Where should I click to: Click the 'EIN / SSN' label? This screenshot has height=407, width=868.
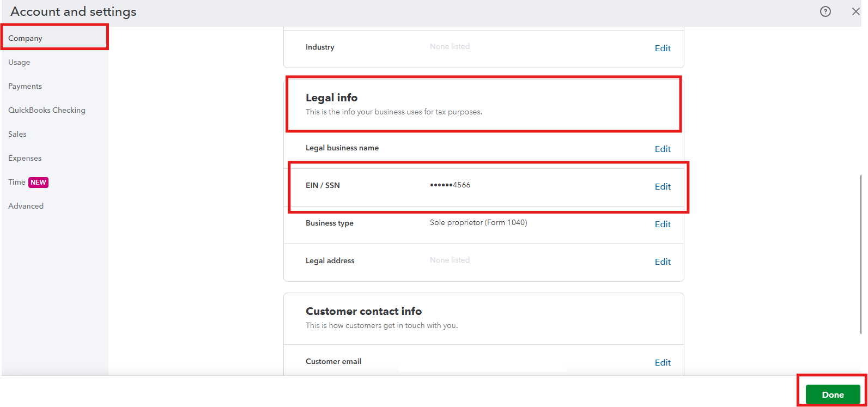(323, 185)
